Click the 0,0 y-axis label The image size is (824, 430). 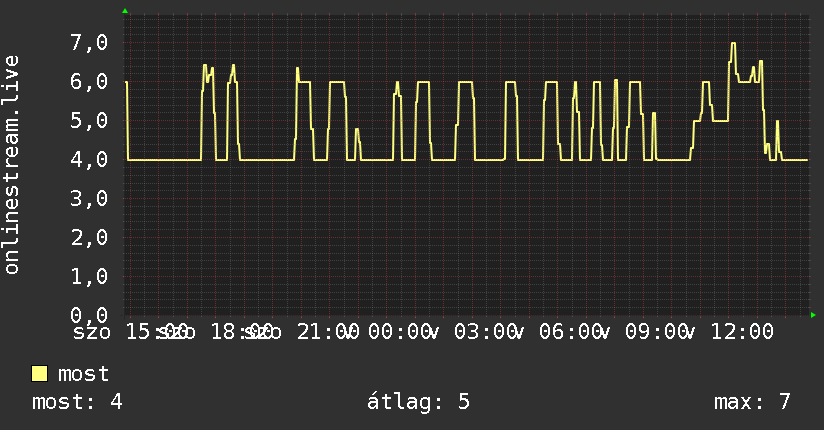click(89, 315)
